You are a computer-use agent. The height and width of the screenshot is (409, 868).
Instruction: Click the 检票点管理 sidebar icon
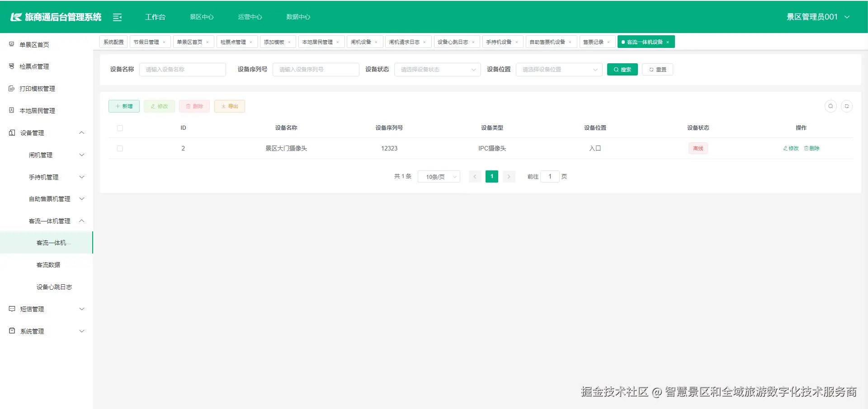coord(11,66)
